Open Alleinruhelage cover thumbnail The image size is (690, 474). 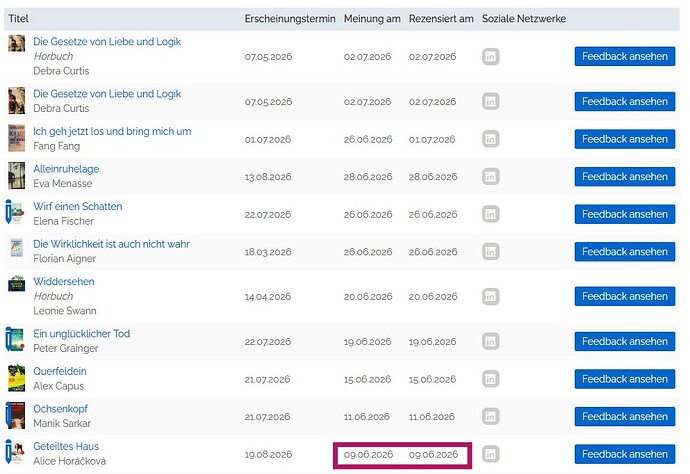click(x=16, y=175)
